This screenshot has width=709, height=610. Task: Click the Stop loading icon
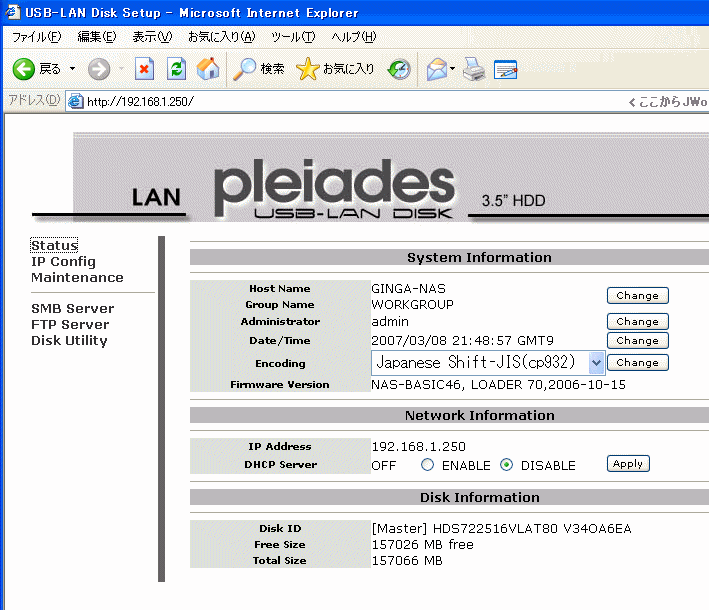pos(144,69)
